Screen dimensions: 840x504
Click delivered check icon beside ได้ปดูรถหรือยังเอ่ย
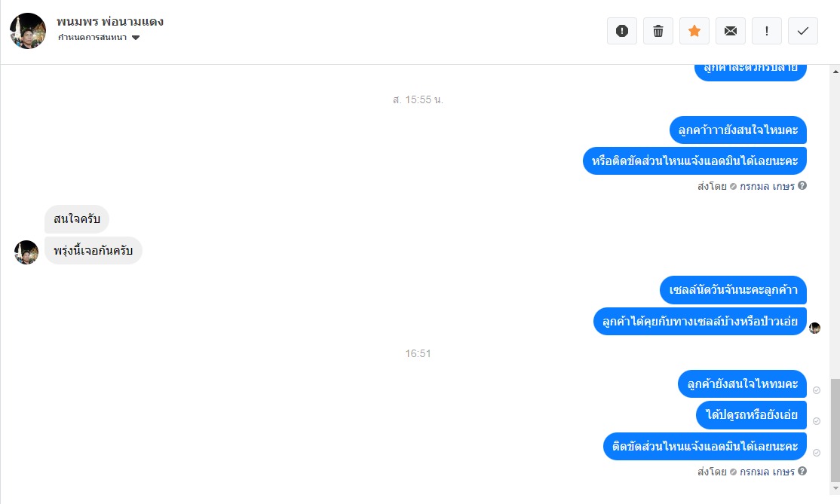[817, 421]
